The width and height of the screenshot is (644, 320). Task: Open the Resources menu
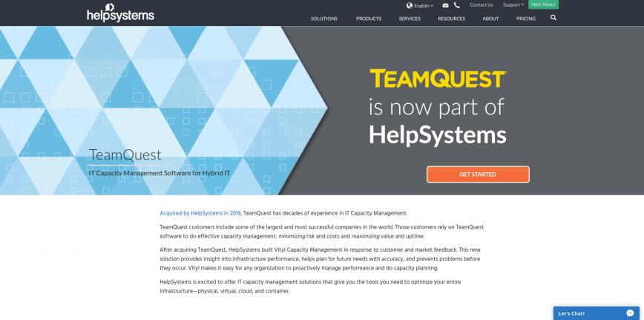[451, 19]
